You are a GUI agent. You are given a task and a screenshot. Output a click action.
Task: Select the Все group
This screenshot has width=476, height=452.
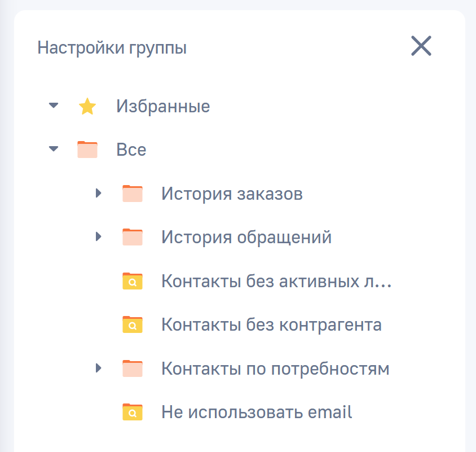click(130, 150)
